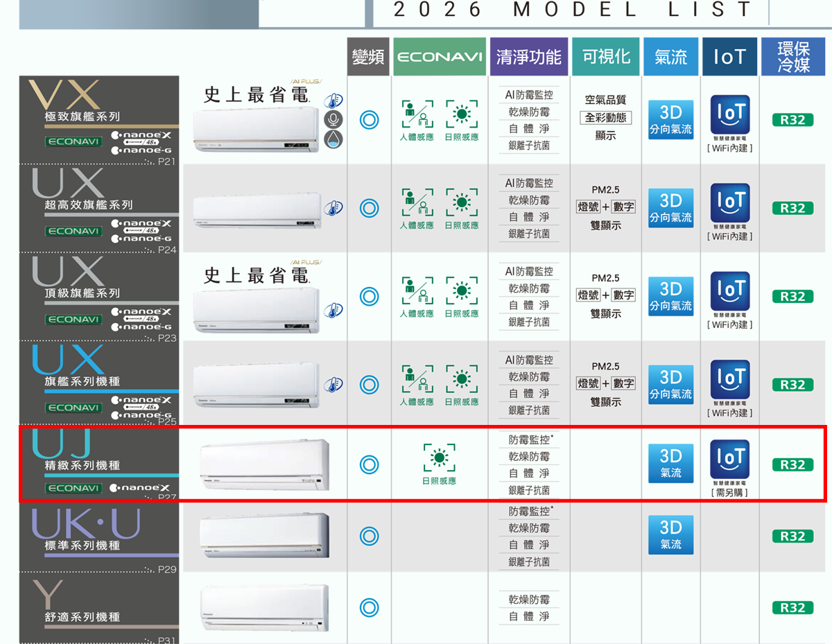
Task: Click the 3D 分向氣流 badge in 超高效旗艦系列 row
Action: pyautogui.click(x=670, y=208)
